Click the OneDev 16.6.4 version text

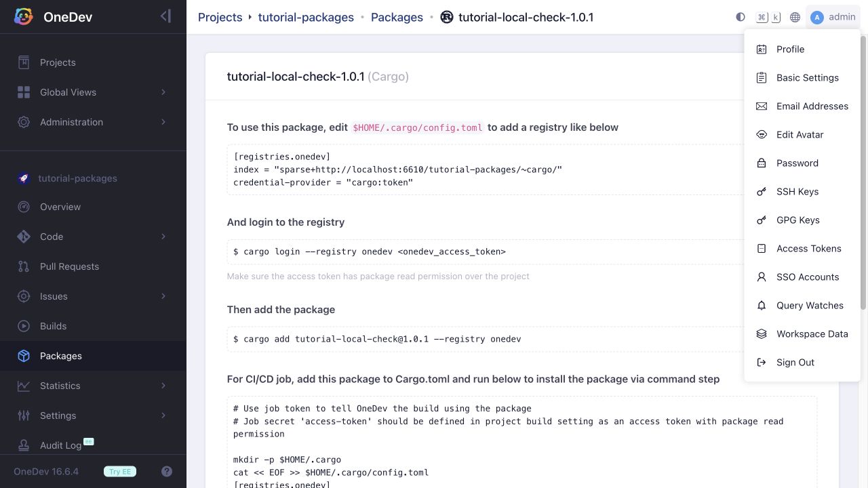[x=46, y=472]
